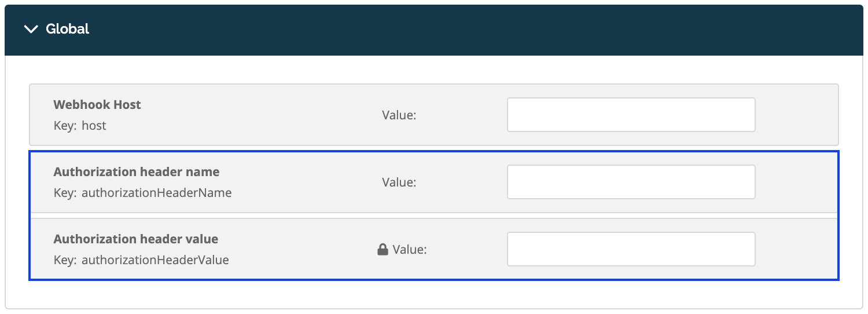Click Value label in Authorization header name row

[x=399, y=182]
